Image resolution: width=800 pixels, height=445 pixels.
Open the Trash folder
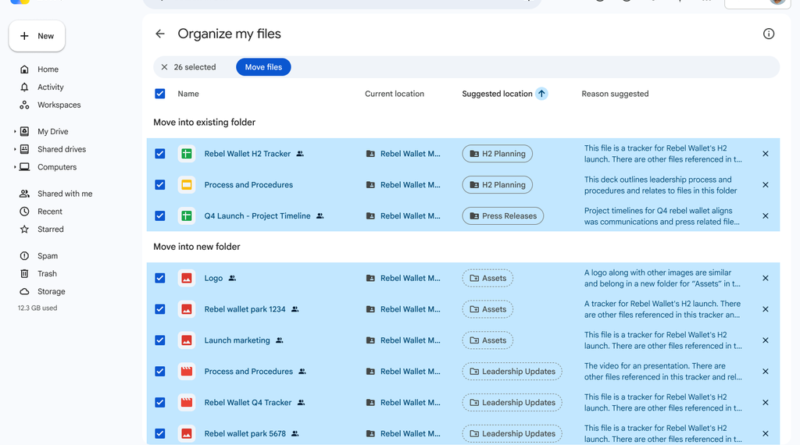click(x=47, y=274)
